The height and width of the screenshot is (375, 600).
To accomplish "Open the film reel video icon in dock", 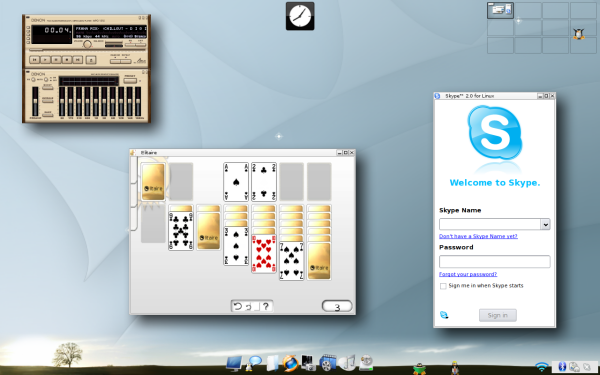I will (328, 363).
